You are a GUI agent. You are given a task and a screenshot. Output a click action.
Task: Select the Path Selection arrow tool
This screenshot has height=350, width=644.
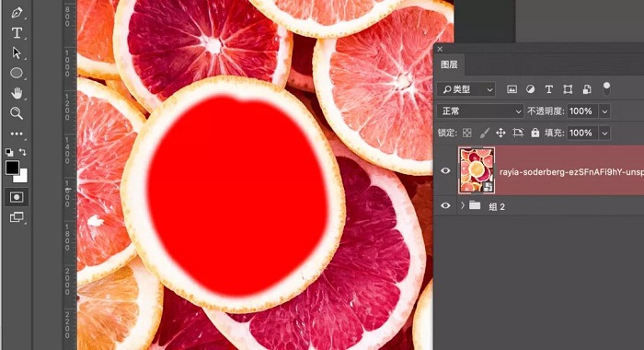(x=17, y=52)
